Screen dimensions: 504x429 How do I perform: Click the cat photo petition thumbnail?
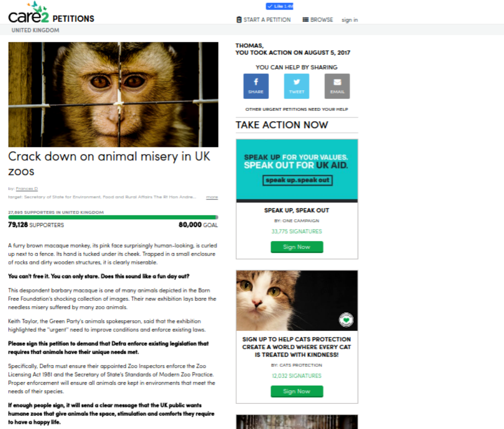point(297,300)
